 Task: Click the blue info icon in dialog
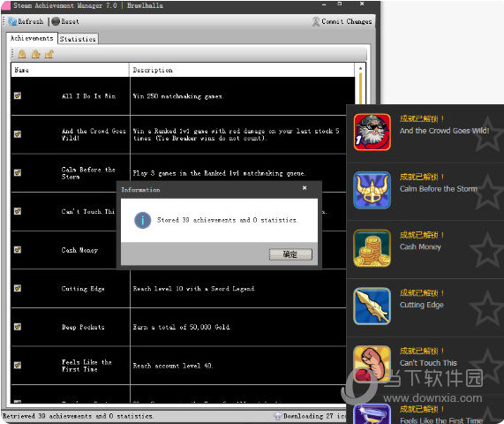tap(142, 220)
